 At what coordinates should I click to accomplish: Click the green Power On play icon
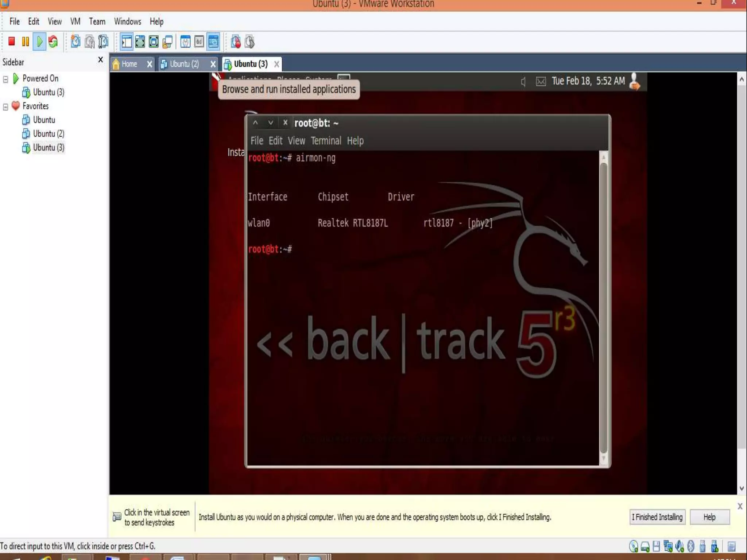39,42
